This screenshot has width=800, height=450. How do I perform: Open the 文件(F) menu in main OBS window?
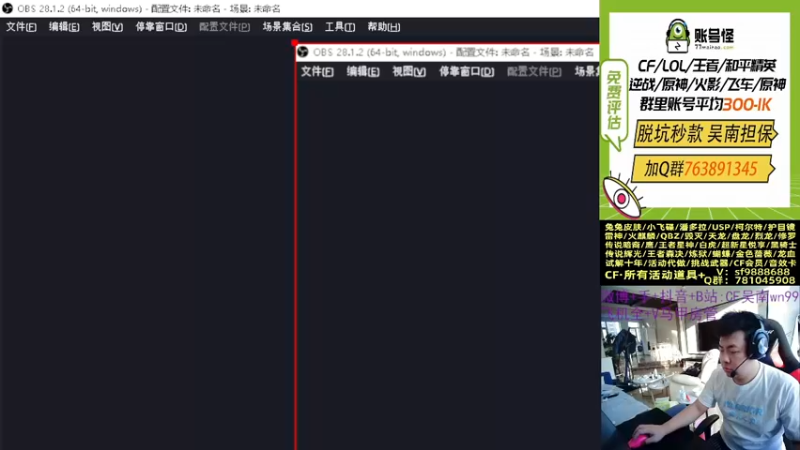point(21,27)
